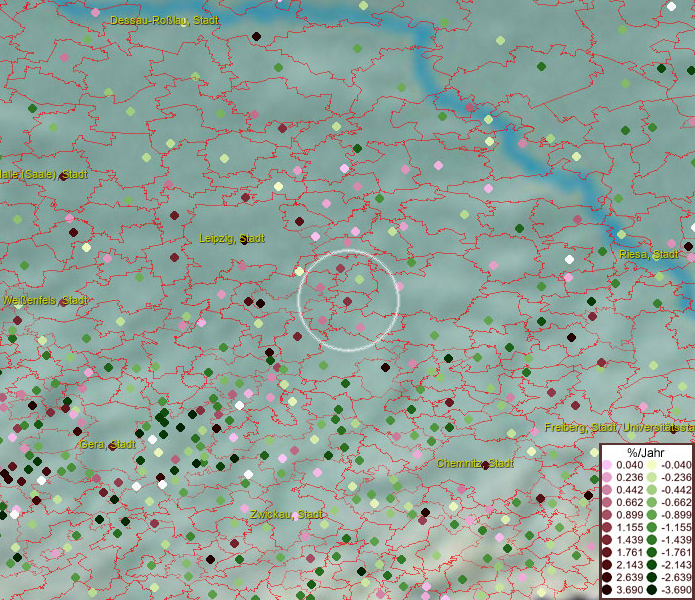Click the 0.040 pale pink legend swatch

point(607,465)
